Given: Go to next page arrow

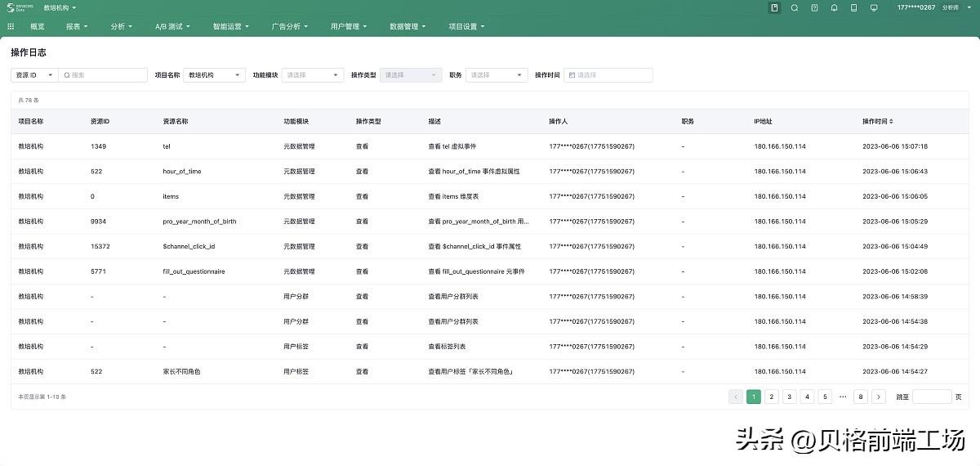Looking at the screenshot, I should [x=879, y=397].
